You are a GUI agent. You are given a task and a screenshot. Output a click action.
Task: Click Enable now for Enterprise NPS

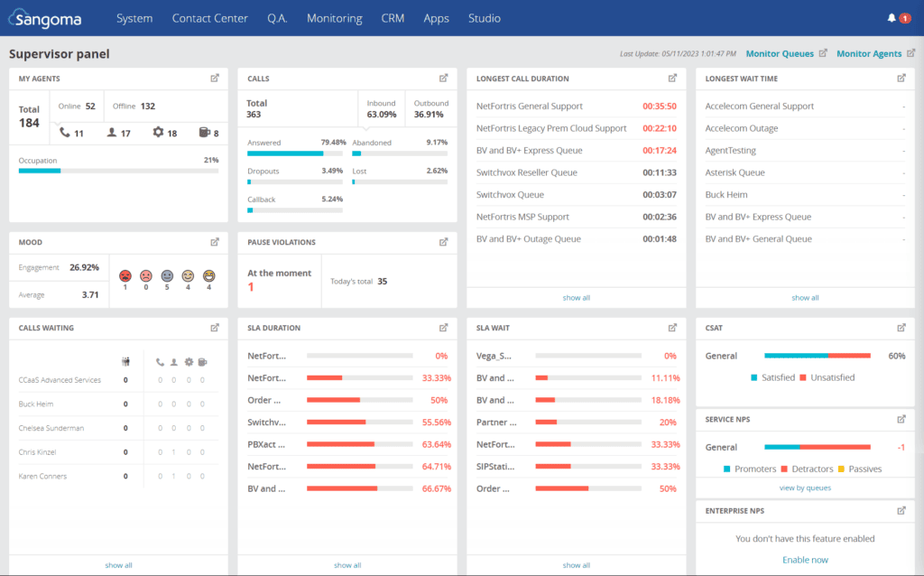tap(805, 560)
